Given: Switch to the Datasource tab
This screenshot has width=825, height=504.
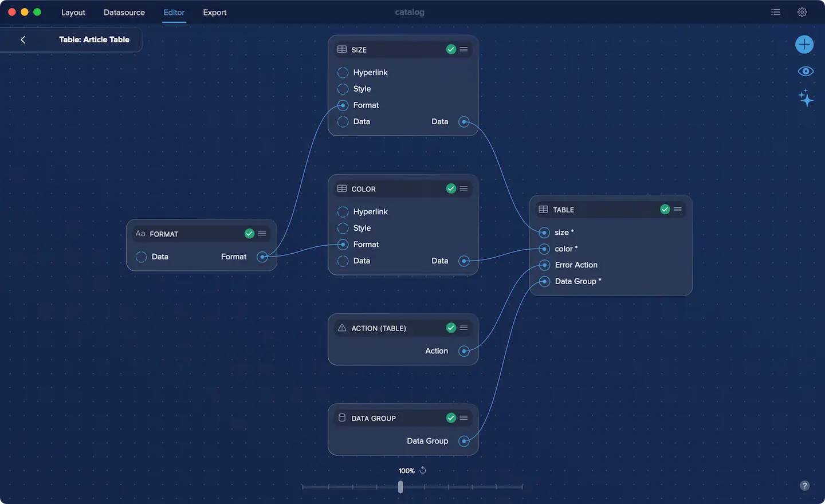Looking at the screenshot, I should point(124,12).
